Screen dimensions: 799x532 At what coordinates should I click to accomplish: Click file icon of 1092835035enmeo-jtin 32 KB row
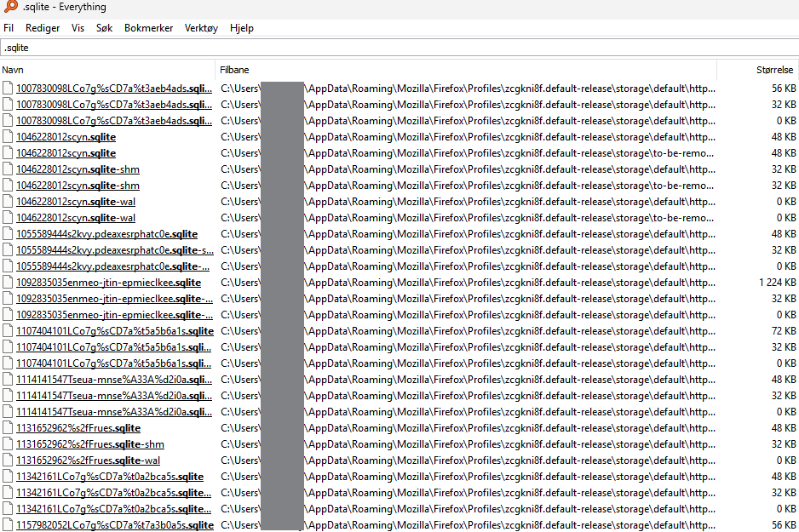coord(8,299)
